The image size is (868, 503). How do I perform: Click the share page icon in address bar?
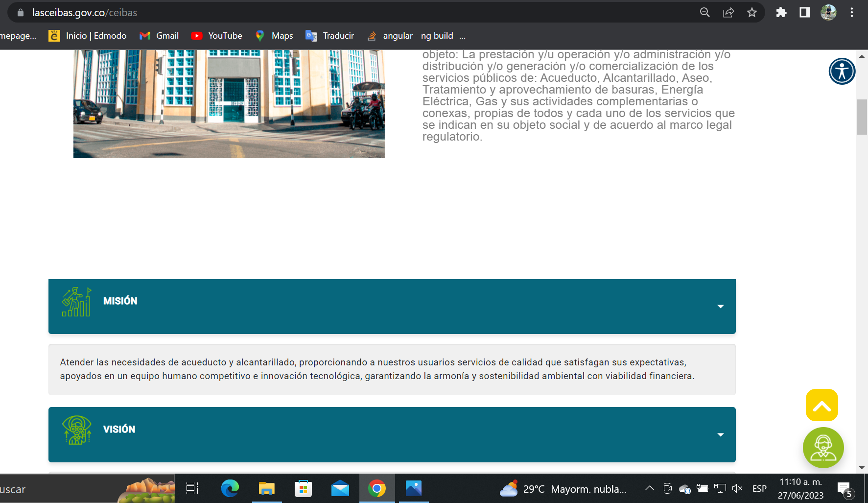[728, 13]
